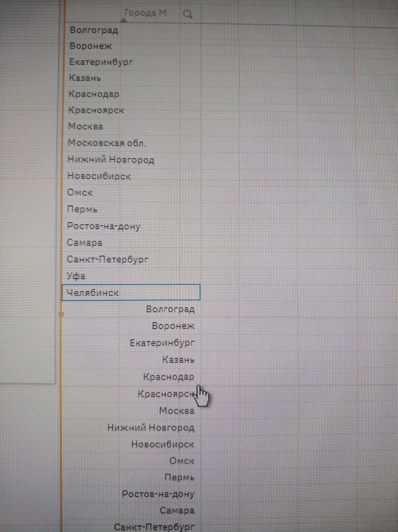Viewport: 398px width, 532px height.
Task: Select left-aligned Нижний Новгород in upper list
Action: click(111, 160)
